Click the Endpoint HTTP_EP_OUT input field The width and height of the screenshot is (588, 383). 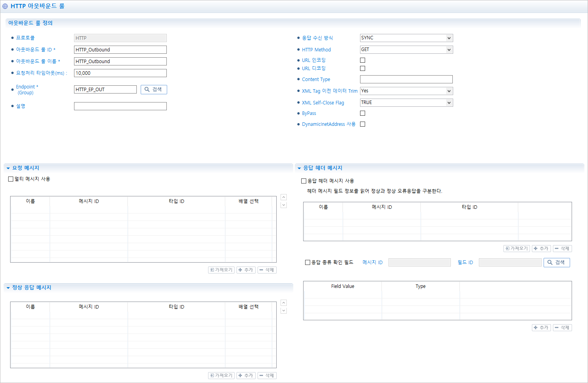pyautogui.click(x=105, y=89)
